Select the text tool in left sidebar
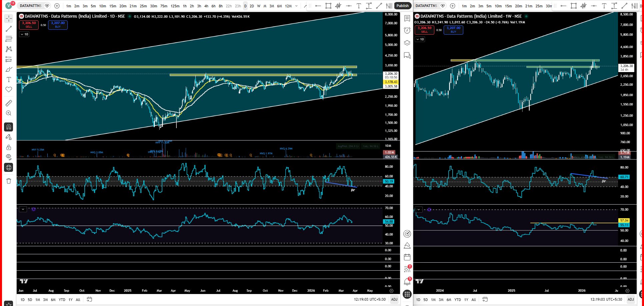The image size is (644, 306). 9,79
